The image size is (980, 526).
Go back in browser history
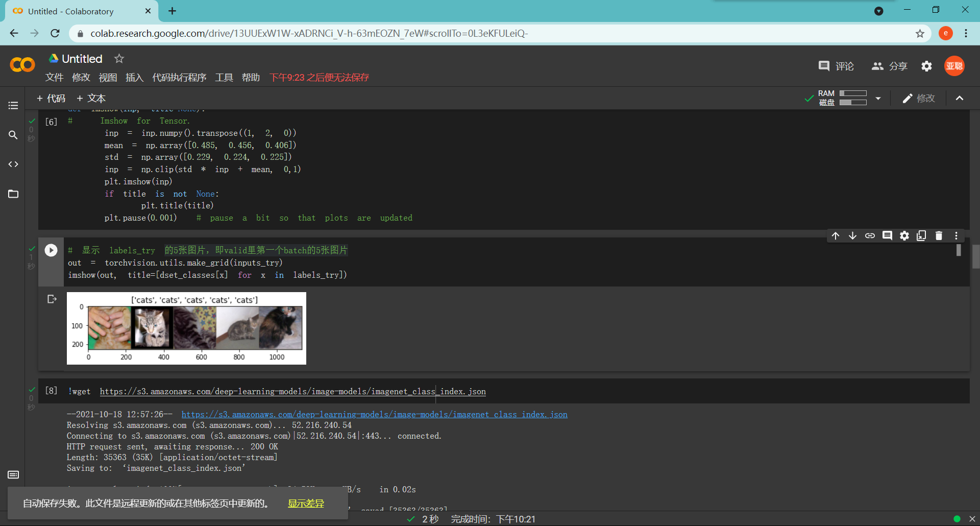[14, 33]
